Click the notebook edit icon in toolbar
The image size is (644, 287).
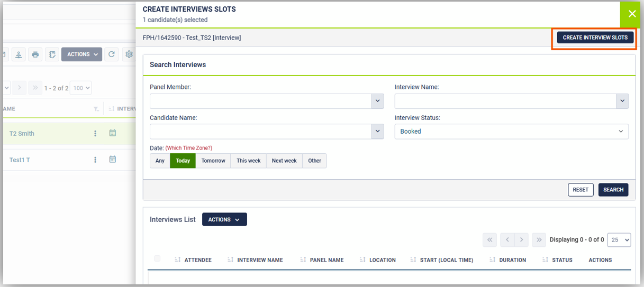[52, 54]
